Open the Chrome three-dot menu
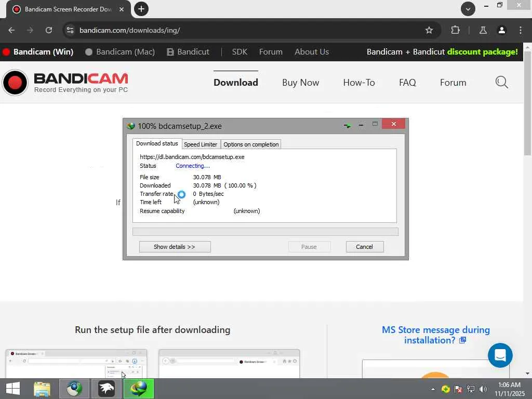Viewport: 532px width, 399px height. coord(521,30)
